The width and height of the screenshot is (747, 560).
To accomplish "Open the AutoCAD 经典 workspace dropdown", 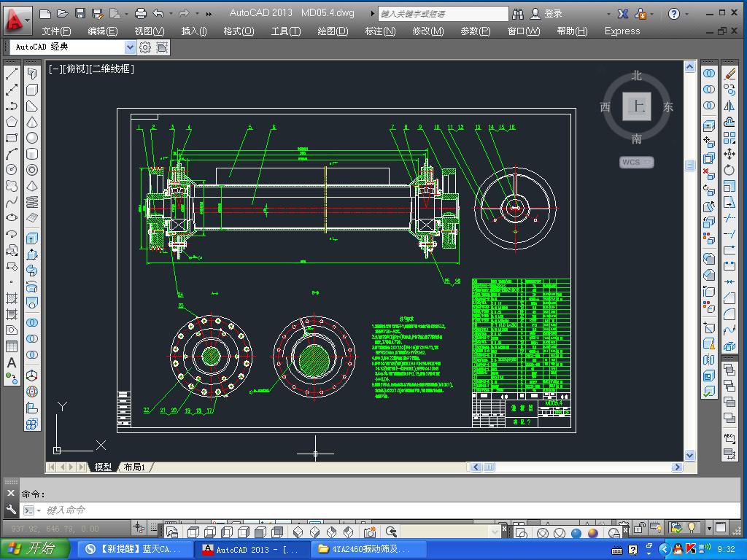I will click(130, 47).
